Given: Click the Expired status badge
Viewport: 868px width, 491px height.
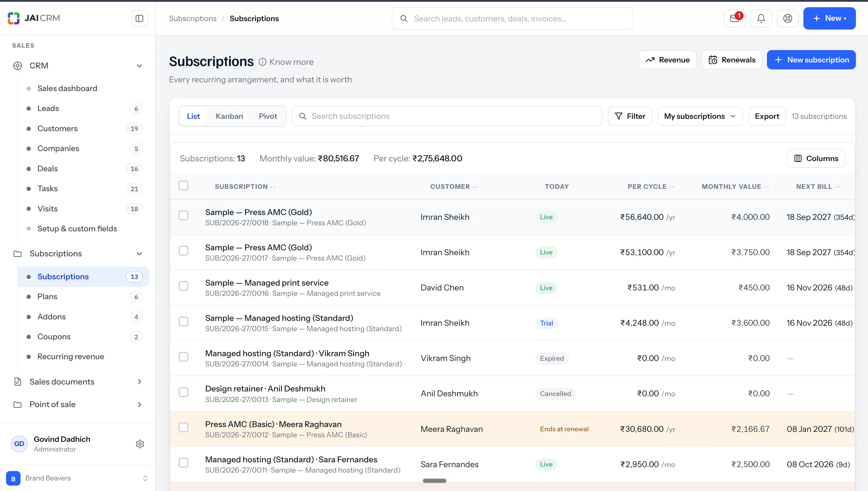Looking at the screenshot, I should (552, 359).
